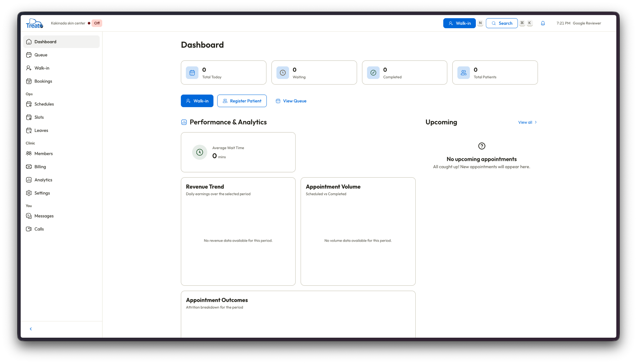
Task: Collapse the sidebar with the chevron
Action: 31,329
